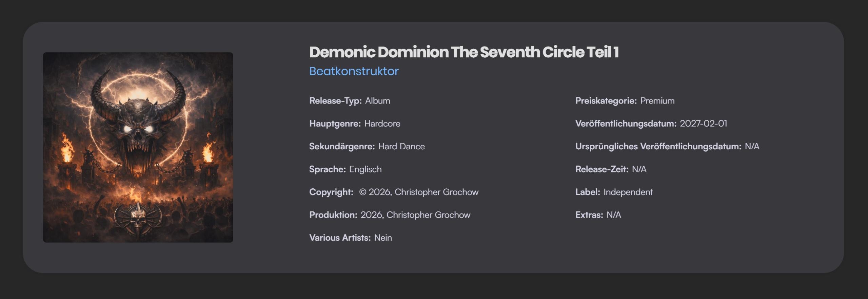Select the Release-Typ value Album

377,101
